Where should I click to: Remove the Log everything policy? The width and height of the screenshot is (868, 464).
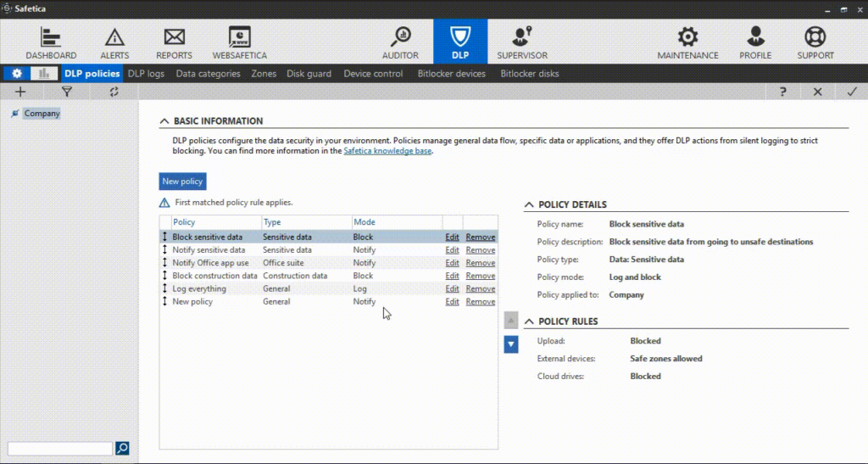(481, 288)
